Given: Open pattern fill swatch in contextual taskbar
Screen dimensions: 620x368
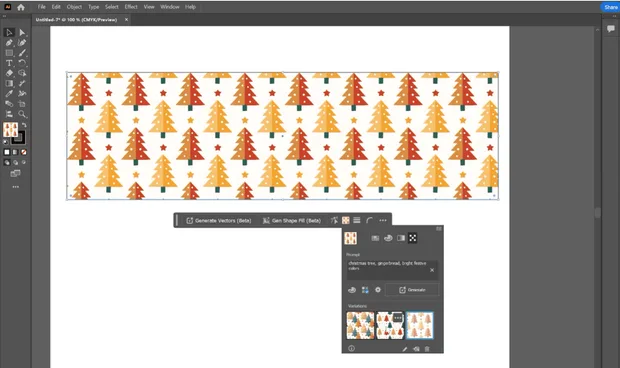Looking at the screenshot, I should pos(346,221).
